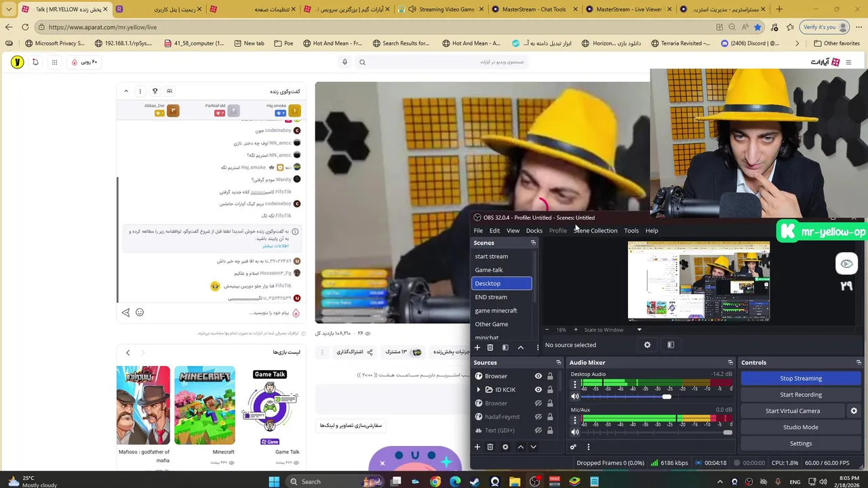
Task: Open source properties gear in the Sources toolbar
Action: point(505,447)
